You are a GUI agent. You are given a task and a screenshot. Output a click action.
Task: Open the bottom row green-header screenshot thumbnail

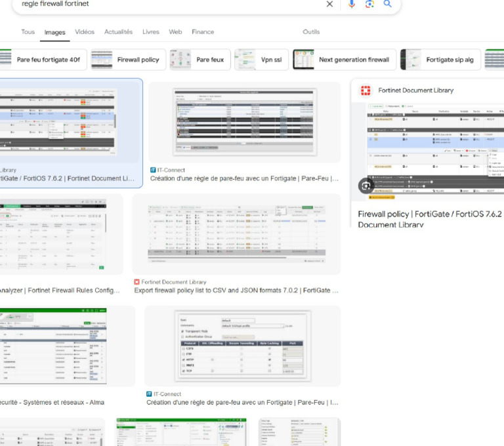[181, 432]
